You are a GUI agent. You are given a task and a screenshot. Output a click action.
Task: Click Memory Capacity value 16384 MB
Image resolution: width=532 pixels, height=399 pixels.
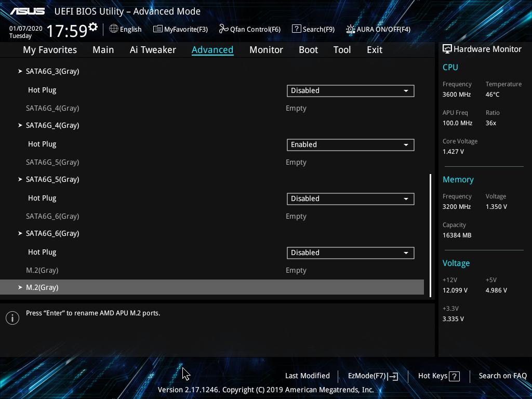coord(457,235)
